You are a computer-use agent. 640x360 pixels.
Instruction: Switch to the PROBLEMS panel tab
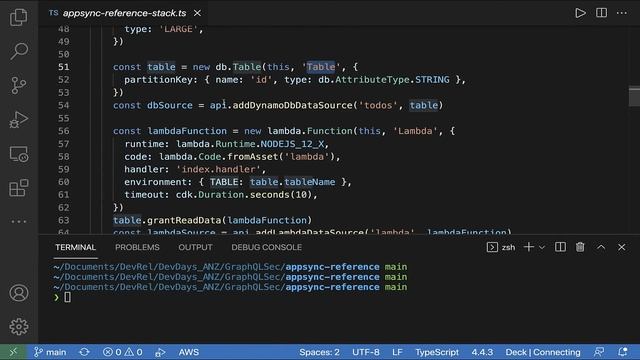coord(137,247)
